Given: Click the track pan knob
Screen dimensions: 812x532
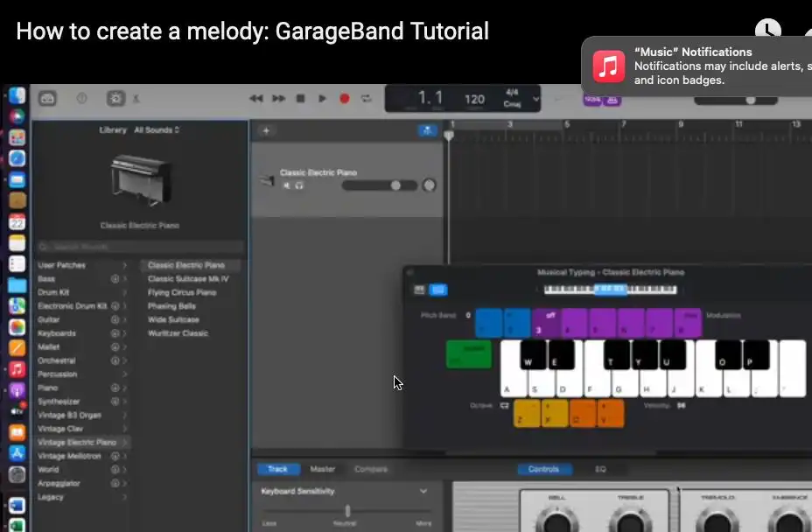Looking at the screenshot, I should coord(429,185).
